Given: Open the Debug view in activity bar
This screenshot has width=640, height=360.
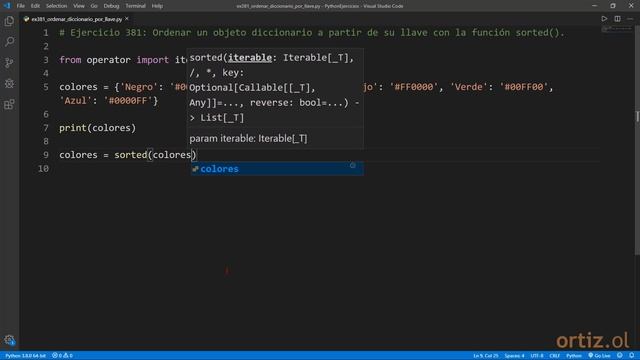Looking at the screenshot, I should point(9,83).
